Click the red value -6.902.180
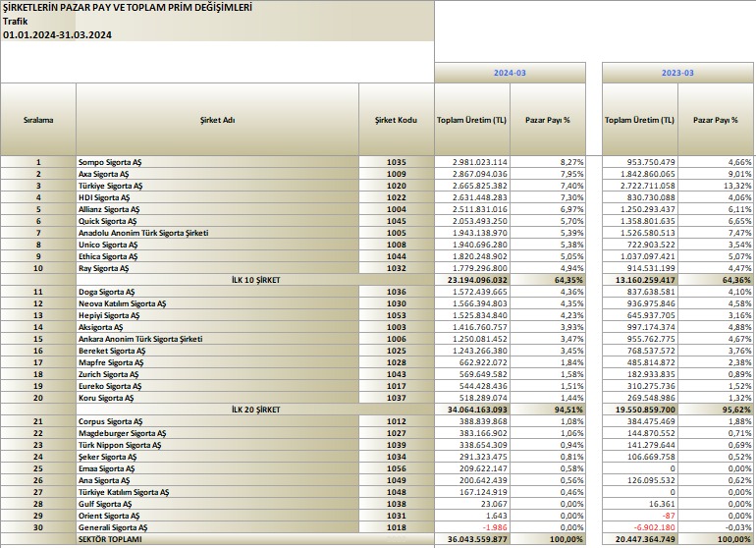This screenshot has height=548, width=756. pos(640,527)
